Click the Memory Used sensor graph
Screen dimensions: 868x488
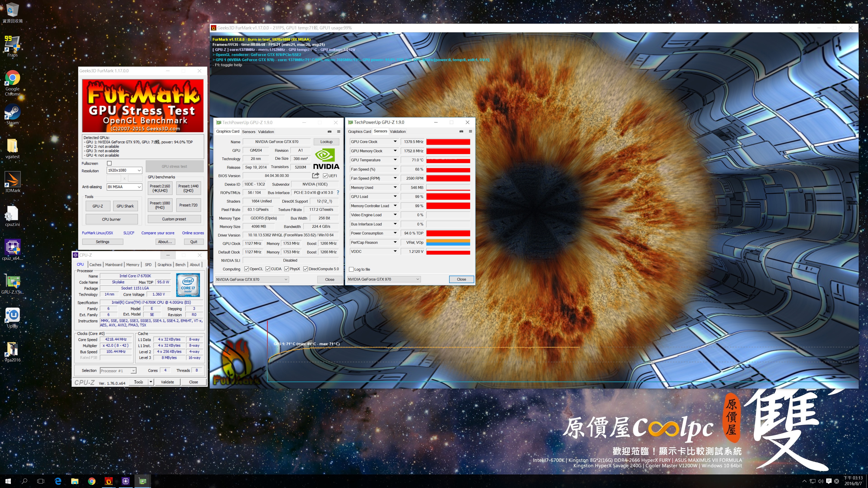click(x=448, y=188)
